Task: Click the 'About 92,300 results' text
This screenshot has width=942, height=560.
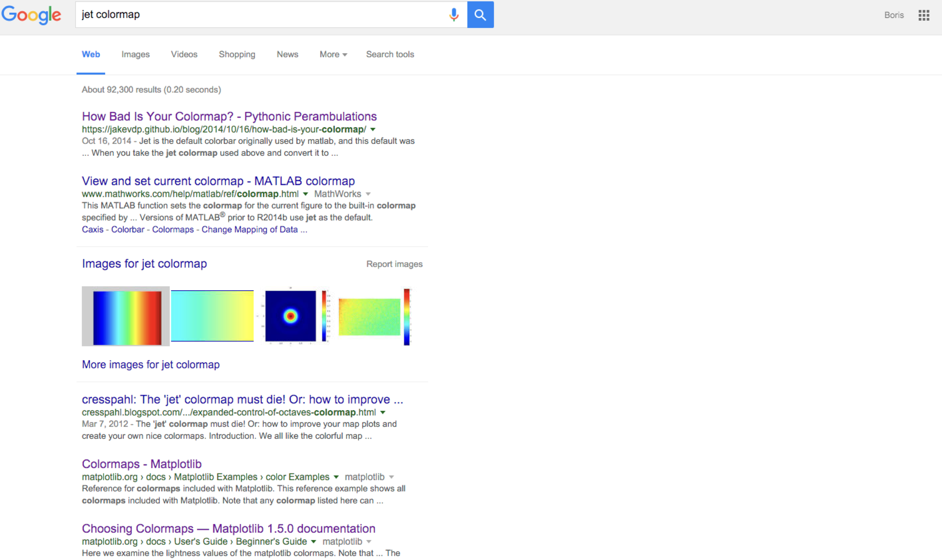Action: [151, 90]
